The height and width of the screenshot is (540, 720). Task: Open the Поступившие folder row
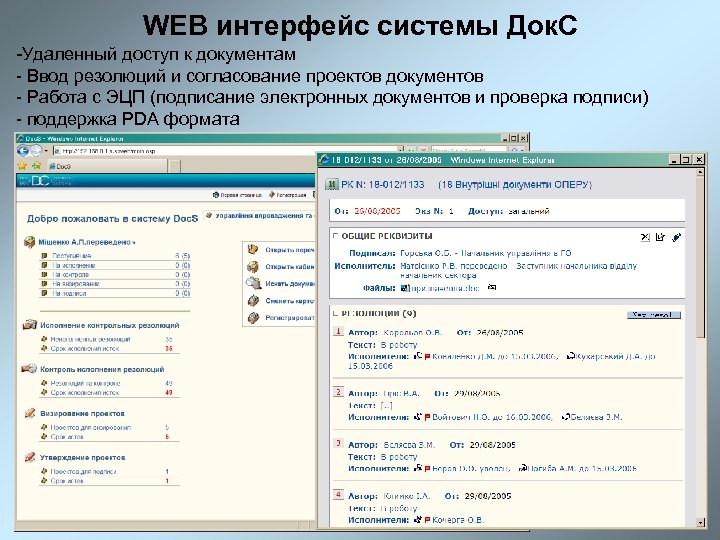point(115,256)
